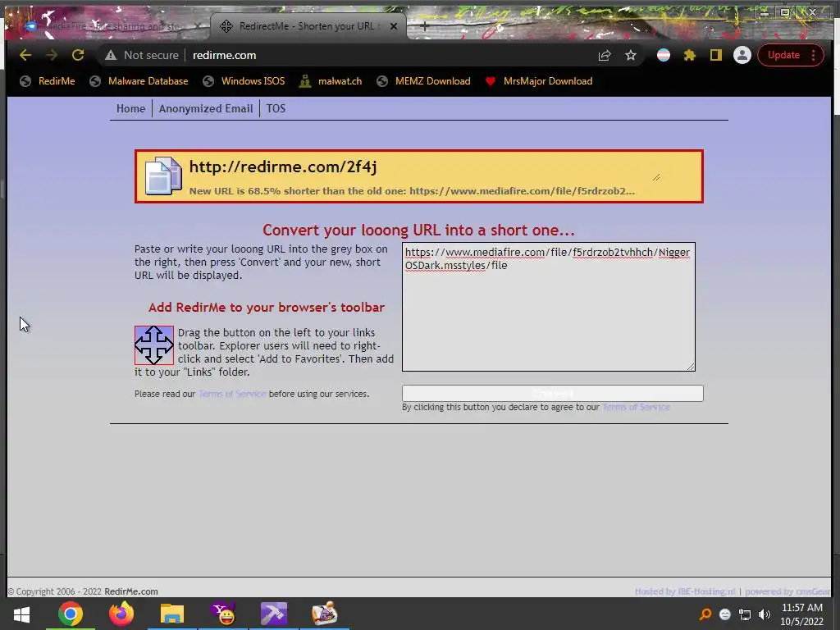Image resolution: width=840 pixels, height=630 pixels.
Task: Select the RedirectMe Shorten your URL tab
Action: coord(308,25)
